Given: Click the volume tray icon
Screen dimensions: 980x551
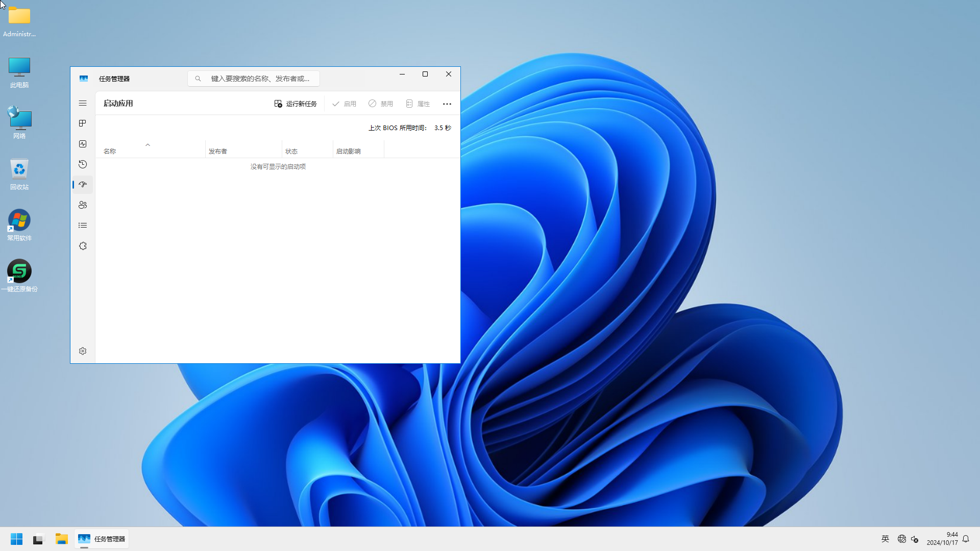Looking at the screenshot, I should tap(915, 539).
